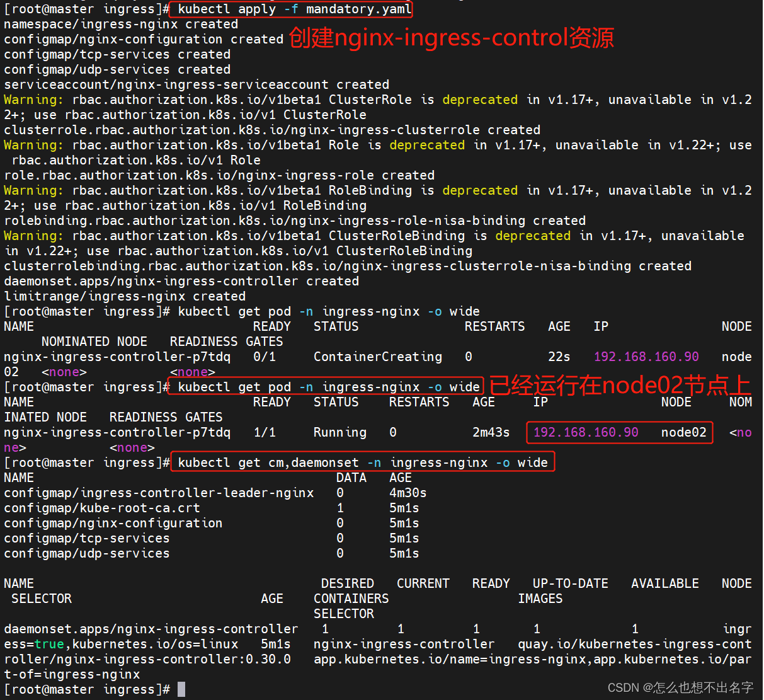The image size is (764, 700).
Task: Click 'limitrange/ingress-nginx created' line
Action: point(125,296)
